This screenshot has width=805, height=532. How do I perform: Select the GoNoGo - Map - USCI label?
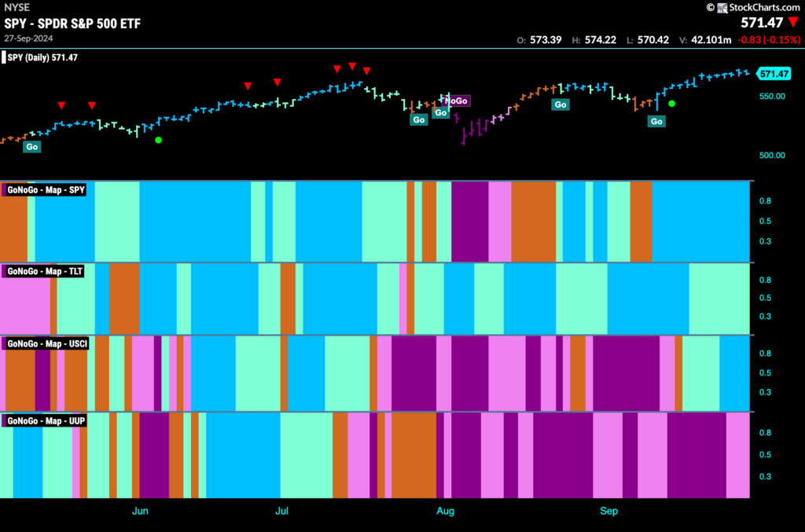click(x=46, y=343)
